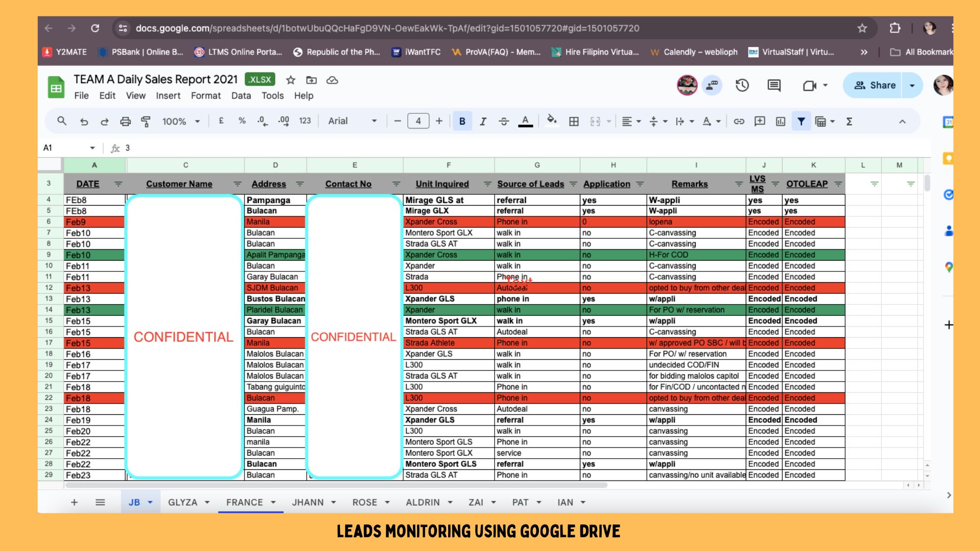Image resolution: width=980 pixels, height=551 pixels.
Task: Click the print icon in toolbar
Action: (x=125, y=121)
